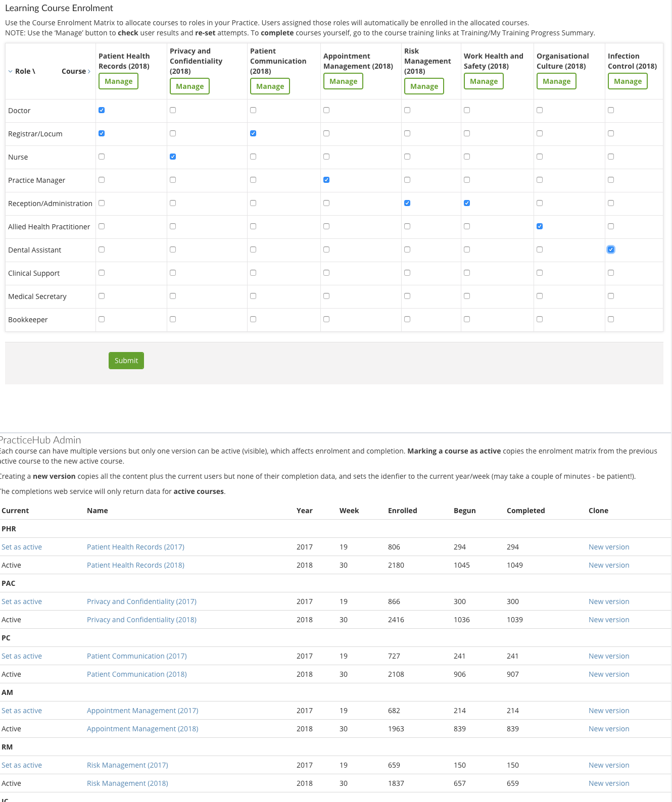Set Privacy and Confidentiality (2017) as active
This screenshot has height=802, width=672.
[22, 601]
